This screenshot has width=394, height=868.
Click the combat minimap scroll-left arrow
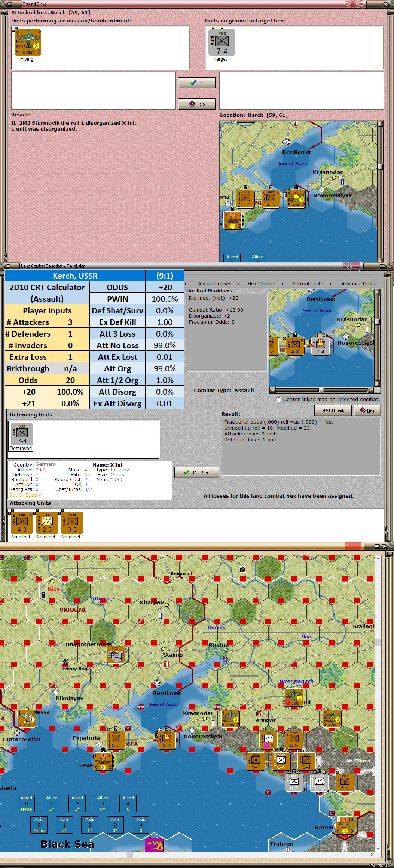pos(272,390)
